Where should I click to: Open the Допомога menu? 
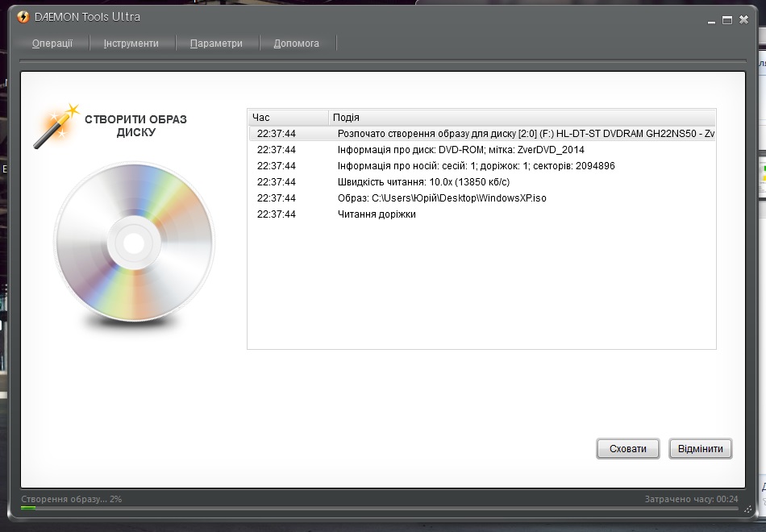[x=296, y=44]
